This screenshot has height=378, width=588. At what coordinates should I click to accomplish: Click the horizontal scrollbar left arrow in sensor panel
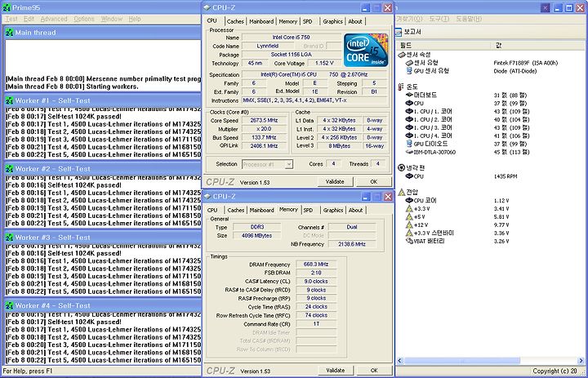pyautogui.click(x=399, y=361)
